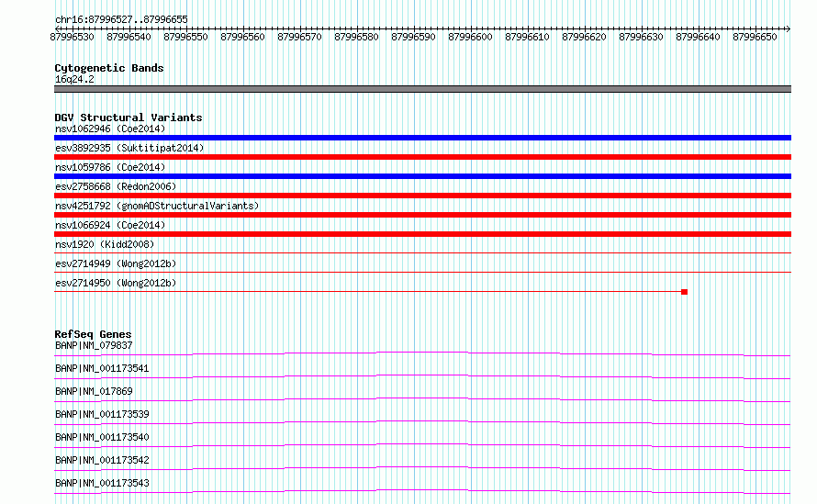Select transcript BANP|NM_001173540
817x504 pixels.
pyautogui.click(x=102, y=437)
